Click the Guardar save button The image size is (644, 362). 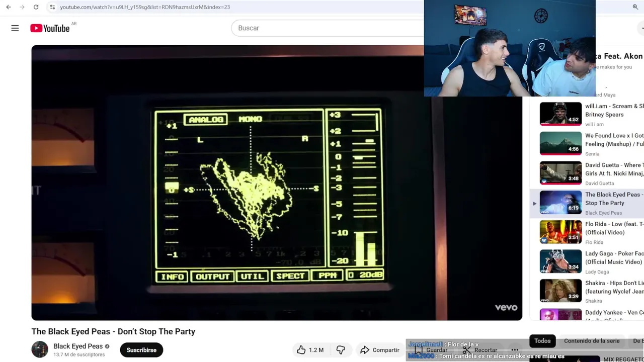[x=431, y=350]
